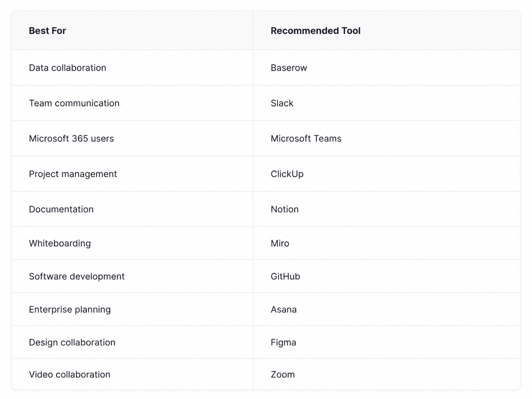The width and height of the screenshot is (532, 399).
Task: Select the 'Notion' cell
Action: click(x=387, y=209)
